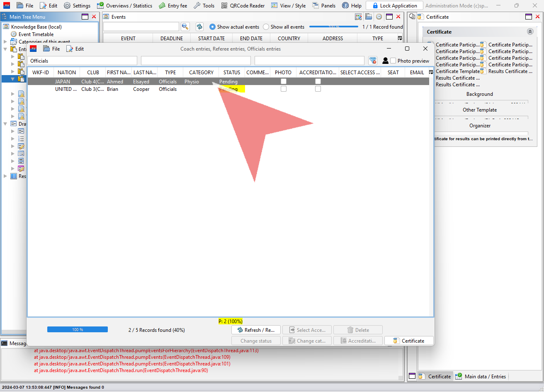Click the refresh icon in Events panel
This screenshot has height=392, width=544.
click(x=199, y=27)
